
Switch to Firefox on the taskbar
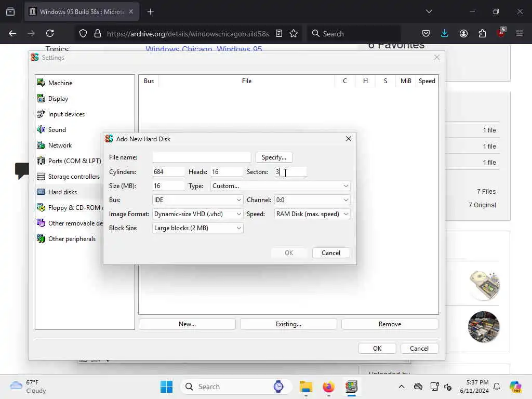coord(328,387)
